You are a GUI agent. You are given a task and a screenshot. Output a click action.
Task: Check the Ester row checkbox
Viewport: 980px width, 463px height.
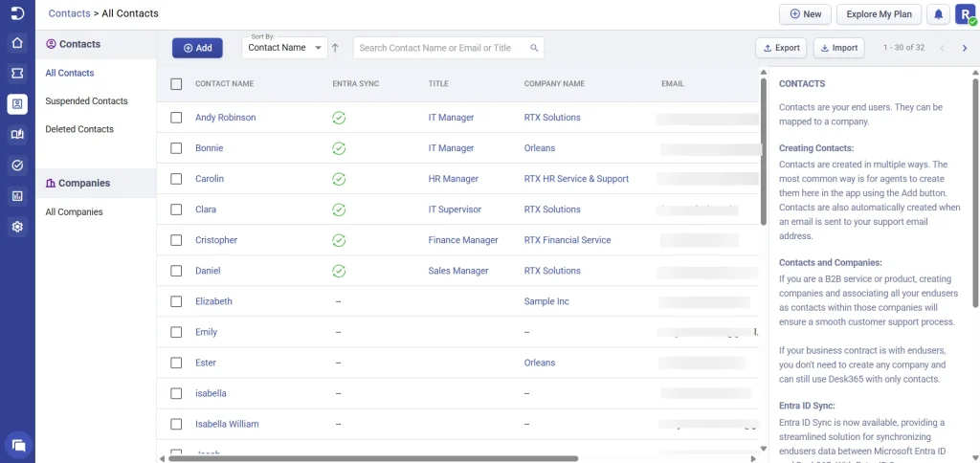click(x=176, y=363)
